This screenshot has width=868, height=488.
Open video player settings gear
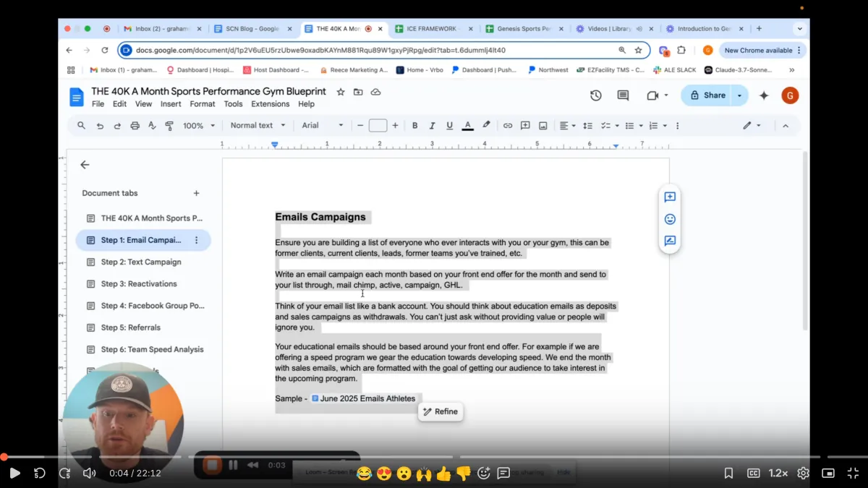803,474
